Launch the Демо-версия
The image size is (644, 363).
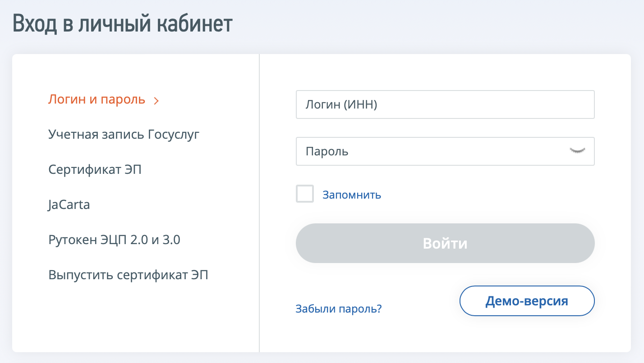[x=527, y=301]
